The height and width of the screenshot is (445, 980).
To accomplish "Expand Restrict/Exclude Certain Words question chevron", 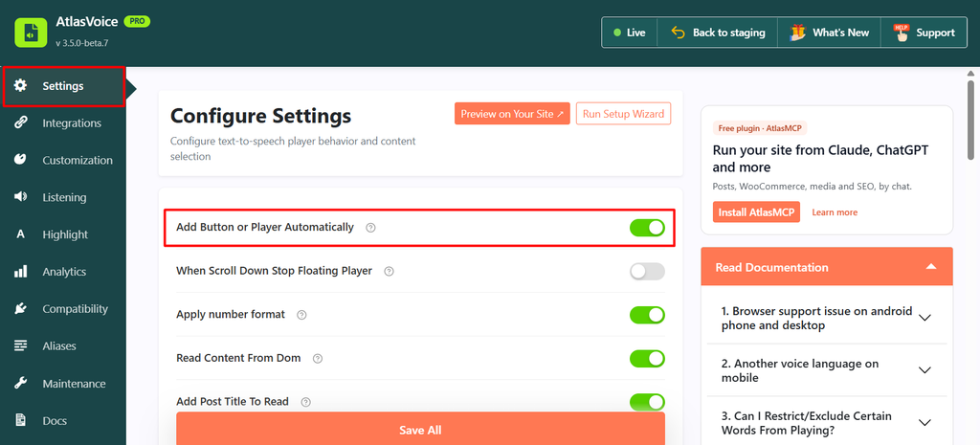I will 925,422.
